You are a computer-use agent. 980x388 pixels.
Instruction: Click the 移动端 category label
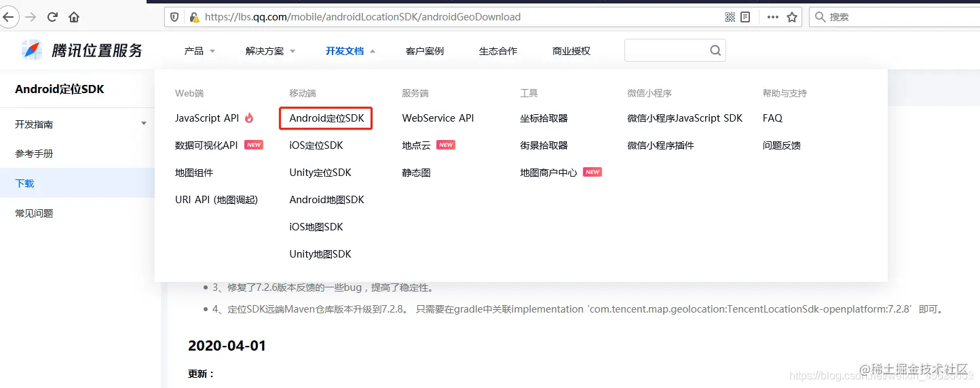[x=303, y=93]
